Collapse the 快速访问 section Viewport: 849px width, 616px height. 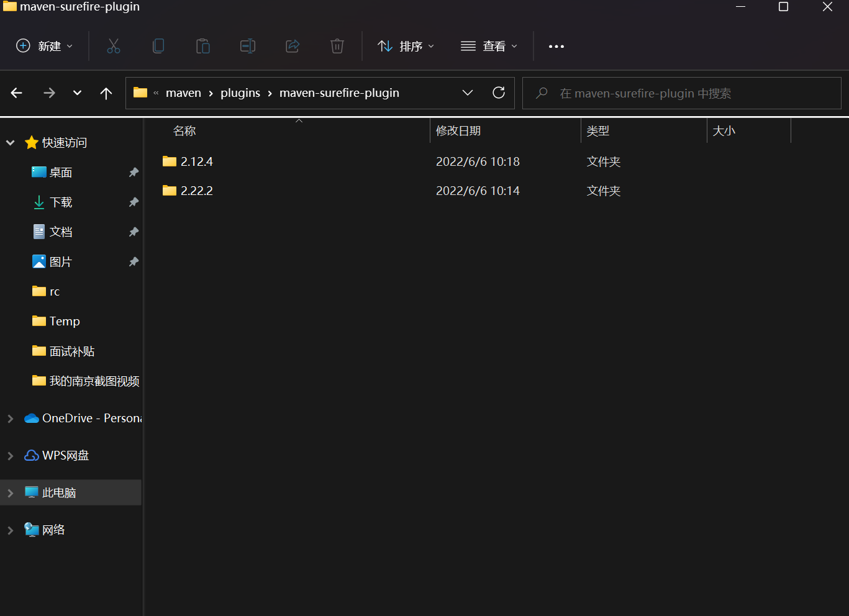click(x=10, y=142)
